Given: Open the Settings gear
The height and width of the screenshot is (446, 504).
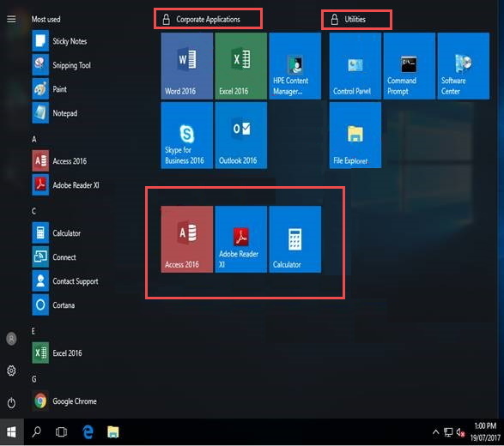Looking at the screenshot, I should pos(11,371).
